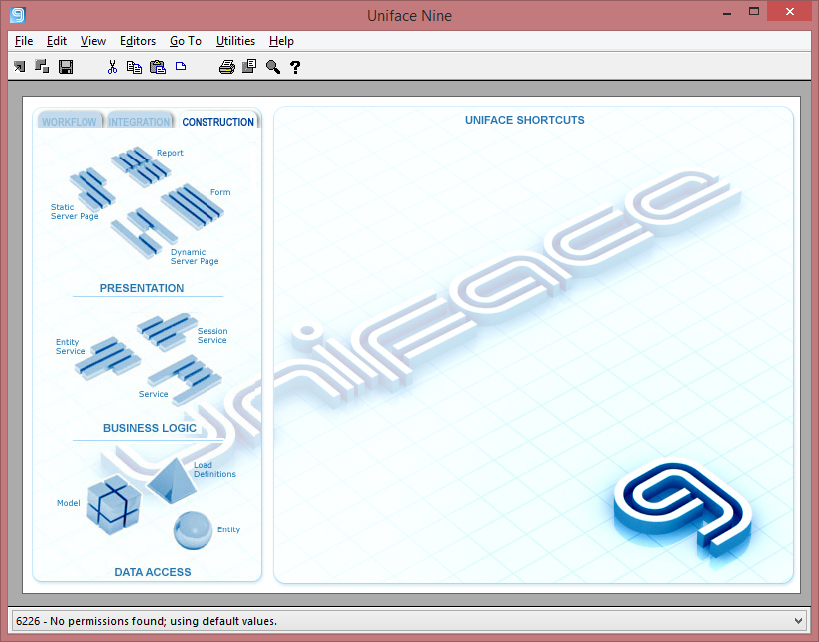Screen dimensions: 819x642
Task: Open the View menu
Action: tap(93, 41)
